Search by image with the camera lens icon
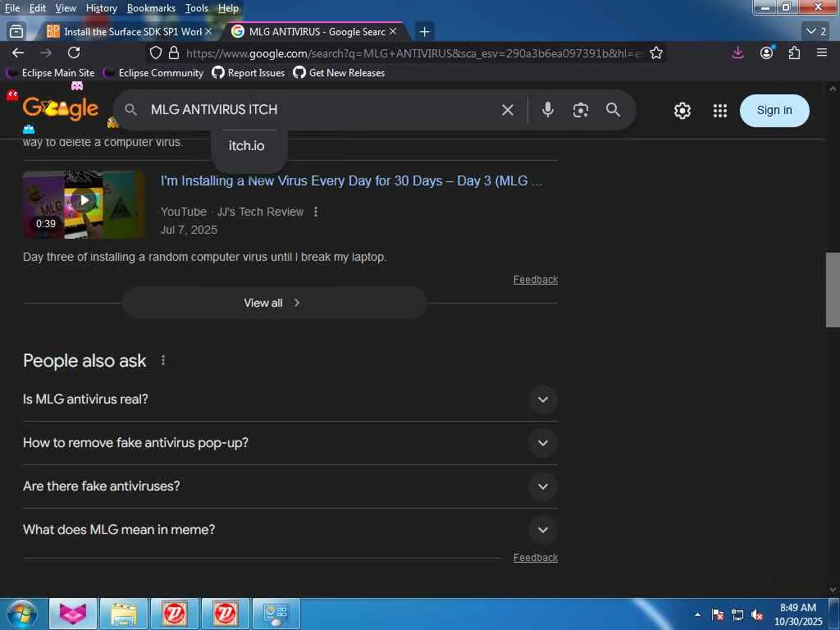The width and height of the screenshot is (840, 630). [x=581, y=110]
